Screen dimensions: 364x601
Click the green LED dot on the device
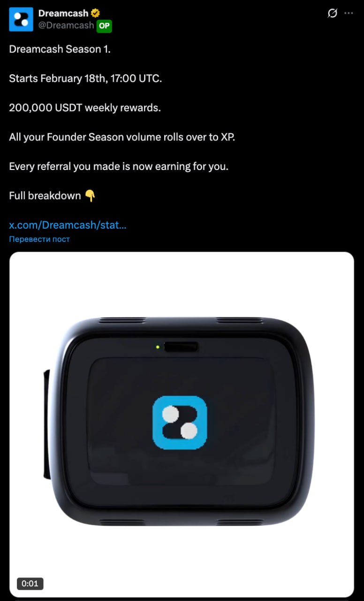(x=158, y=347)
